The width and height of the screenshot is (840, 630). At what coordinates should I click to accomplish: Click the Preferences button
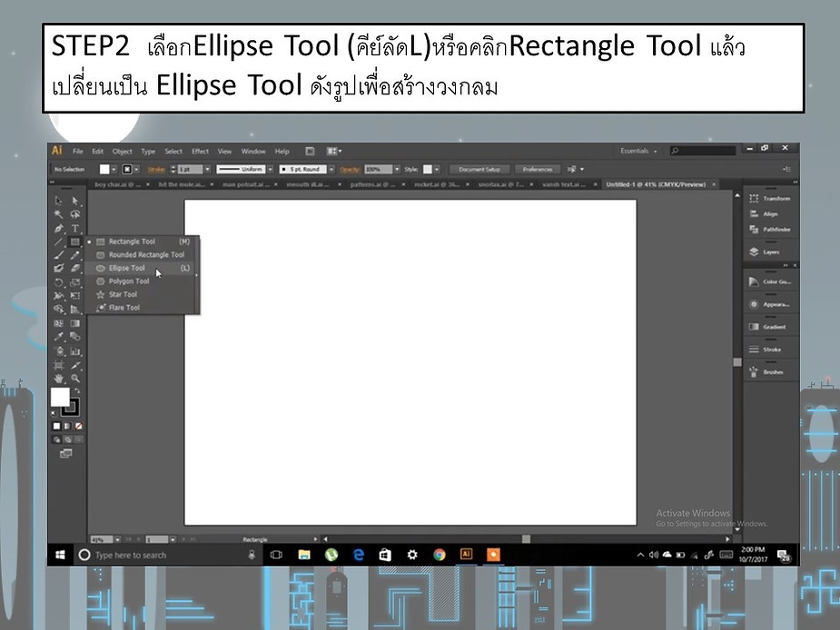pos(538,169)
